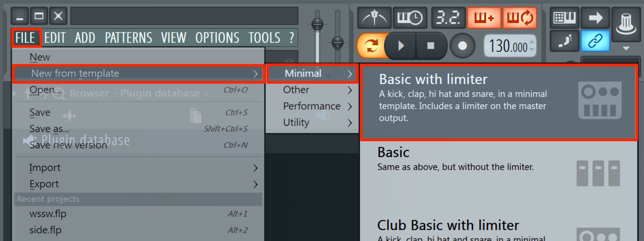This screenshot has height=241, width=644.
Task: Open recent project wssw.flp
Action: pos(138,214)
